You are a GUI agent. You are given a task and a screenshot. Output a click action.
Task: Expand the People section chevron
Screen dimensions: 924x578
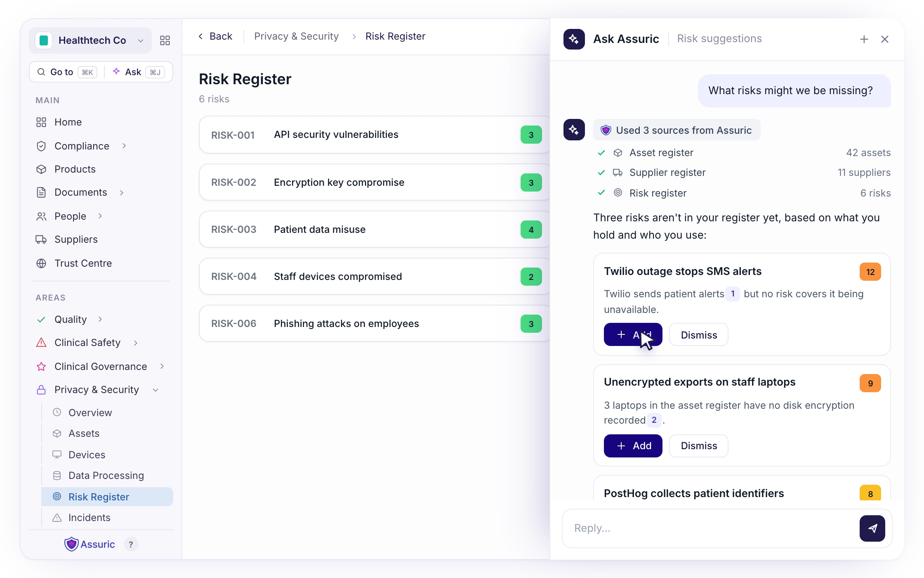click(100, 216)
